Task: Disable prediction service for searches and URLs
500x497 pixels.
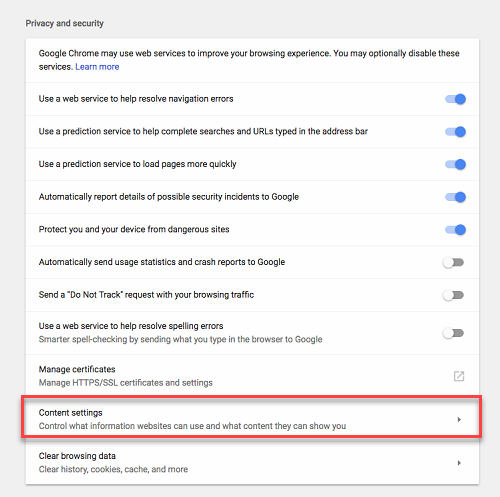Action: (455, 132)
